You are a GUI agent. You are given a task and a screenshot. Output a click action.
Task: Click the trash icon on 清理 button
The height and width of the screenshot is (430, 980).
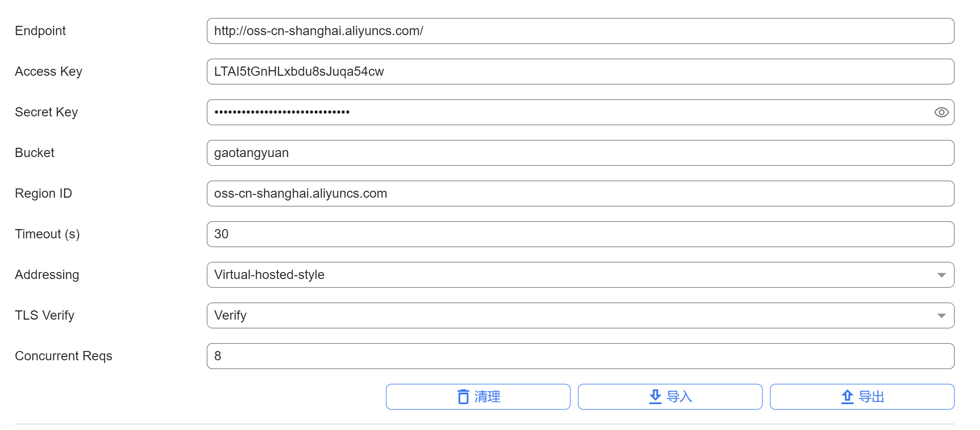coord(463,397)
